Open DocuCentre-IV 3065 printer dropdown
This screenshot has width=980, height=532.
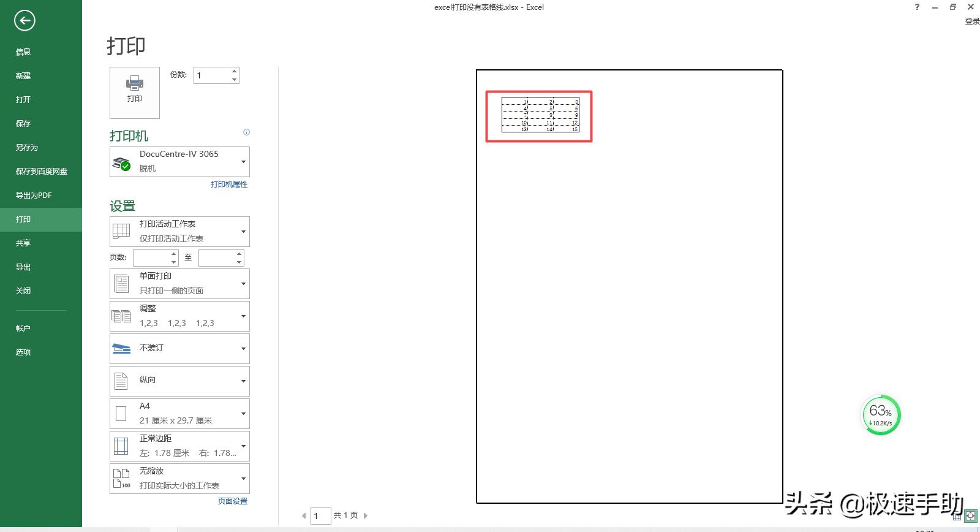pyautogui.click(x=179, y=162)
